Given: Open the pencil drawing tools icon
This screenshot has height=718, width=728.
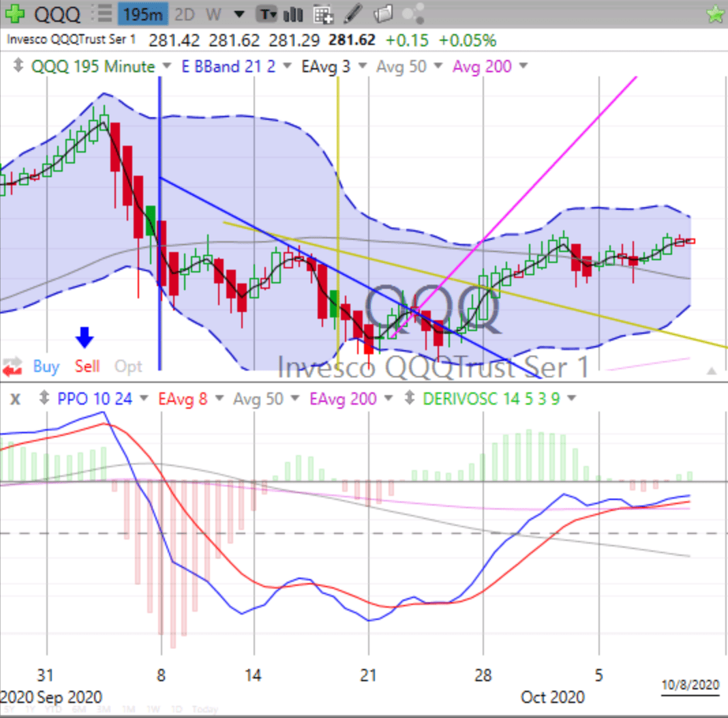Looking at the screenshot, I should [x=353, y=14].
